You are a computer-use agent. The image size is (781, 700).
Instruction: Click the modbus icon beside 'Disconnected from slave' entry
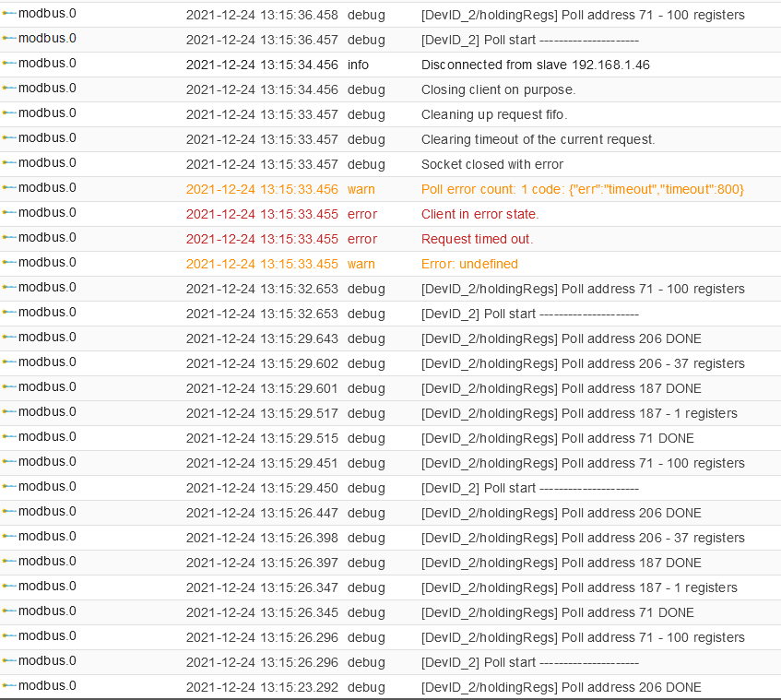tap(9, 64)
